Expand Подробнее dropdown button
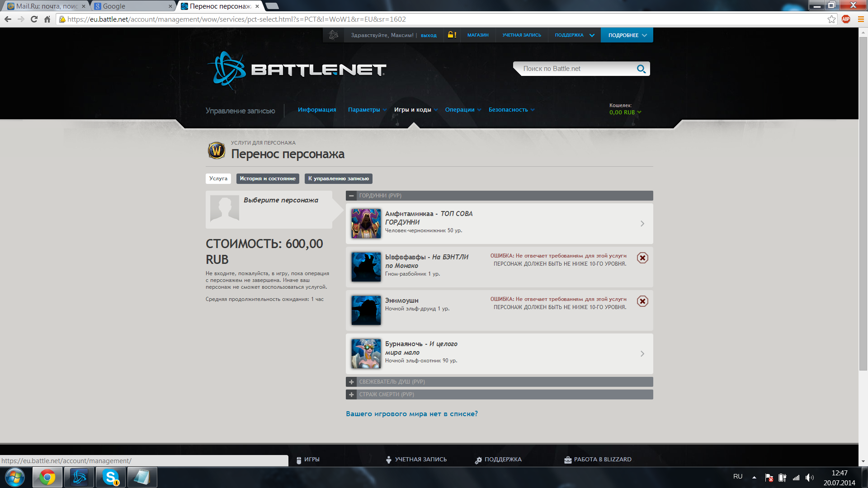 [627, 35]
